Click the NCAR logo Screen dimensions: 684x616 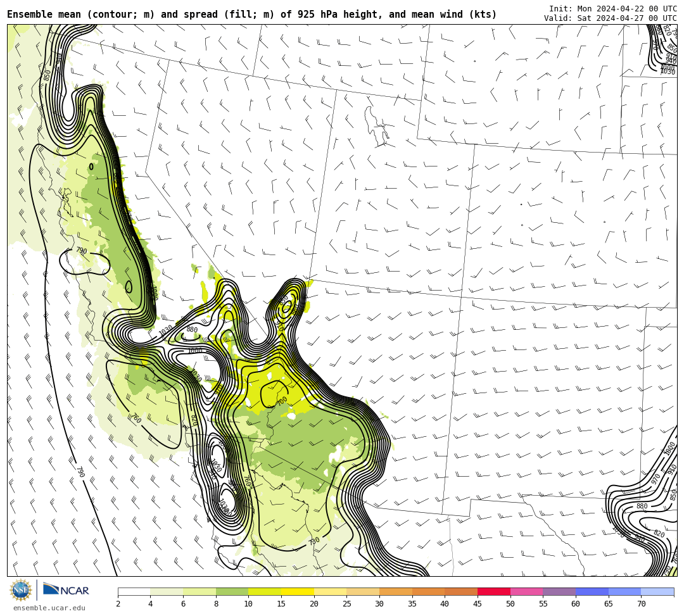(66, 590)
